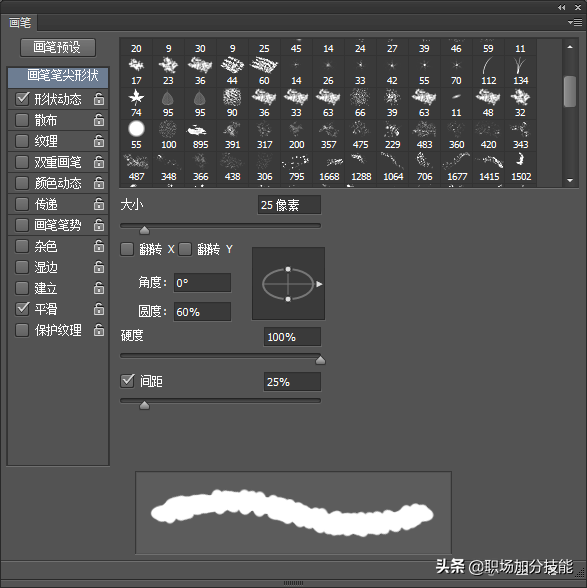Image resolution: width=587 pixels, height=588 pixels.
Task: Pick the starburst brush tip labeled 70
Action: coord(456,71)
